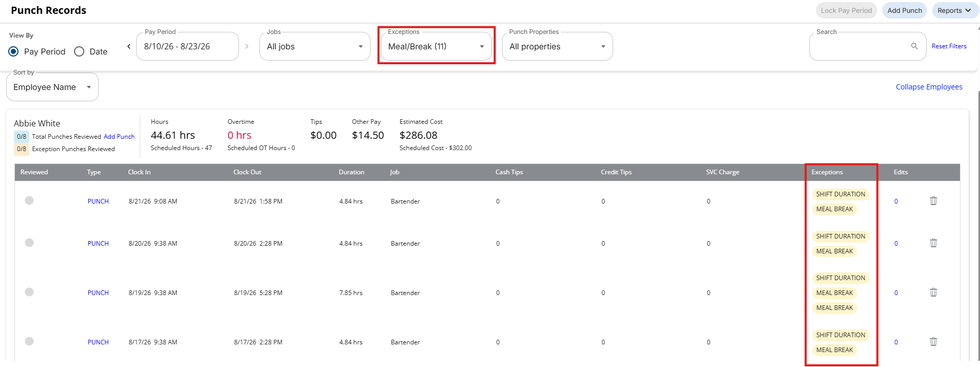Open the PUNCH link for 8/17/26
This screenshot has height=367, width=980.
click(98, 342)
